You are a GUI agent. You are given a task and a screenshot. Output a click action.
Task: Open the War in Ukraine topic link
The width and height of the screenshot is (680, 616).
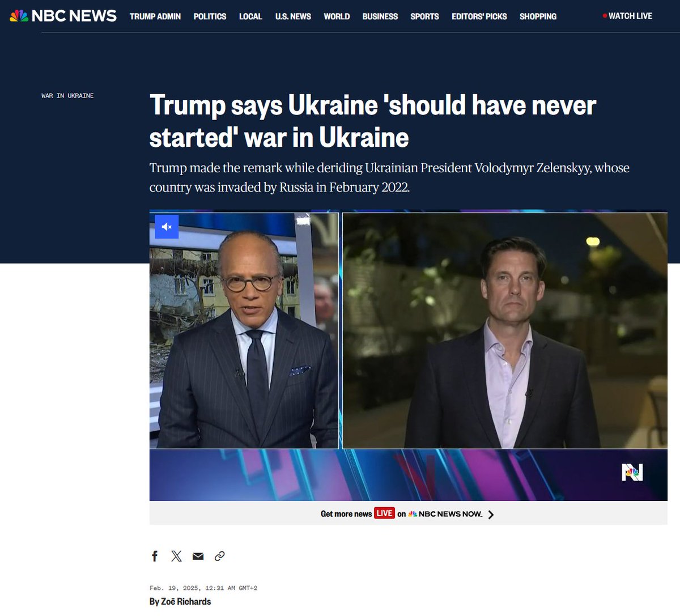[x=67, y=96]
